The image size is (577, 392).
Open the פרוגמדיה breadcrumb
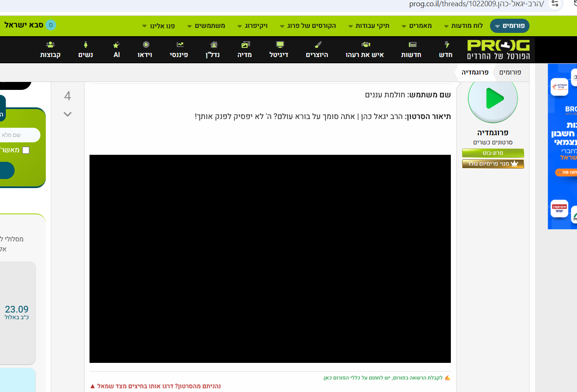click(475, 72)
